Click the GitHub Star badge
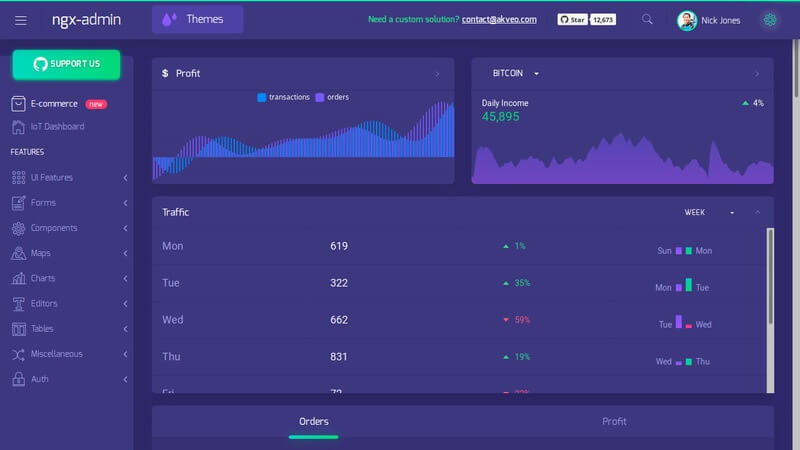 (x=572, y=19)
